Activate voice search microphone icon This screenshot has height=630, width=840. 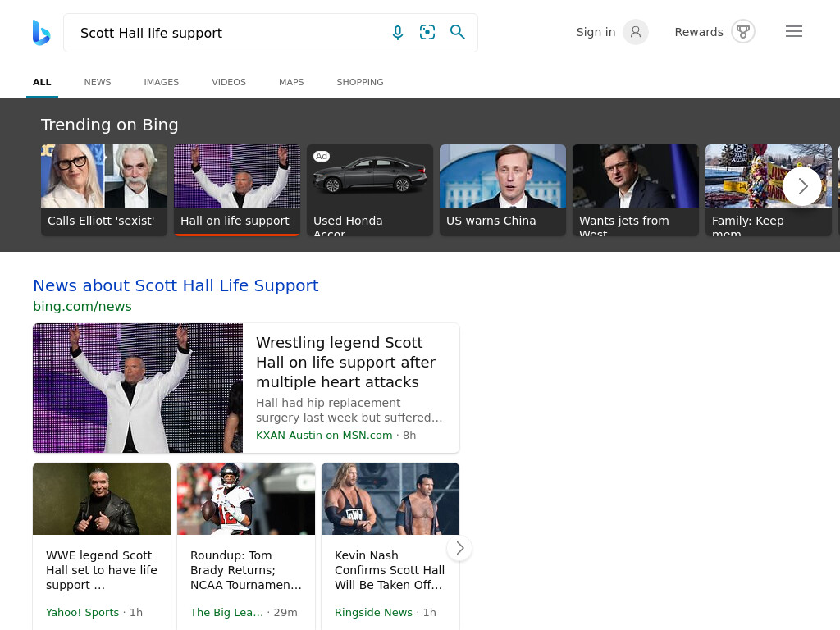click(x=398, y=33)
